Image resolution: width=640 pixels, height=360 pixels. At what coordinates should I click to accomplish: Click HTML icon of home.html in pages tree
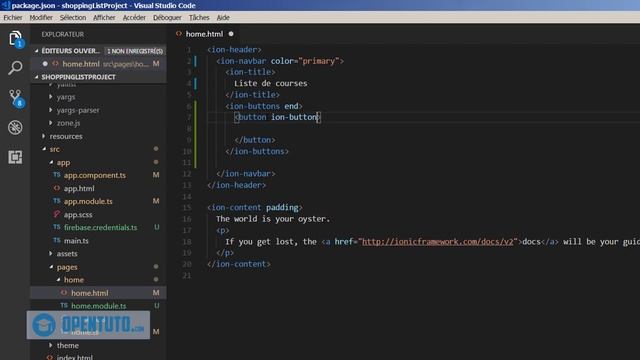pyautogui.click(x=64, y=293)
